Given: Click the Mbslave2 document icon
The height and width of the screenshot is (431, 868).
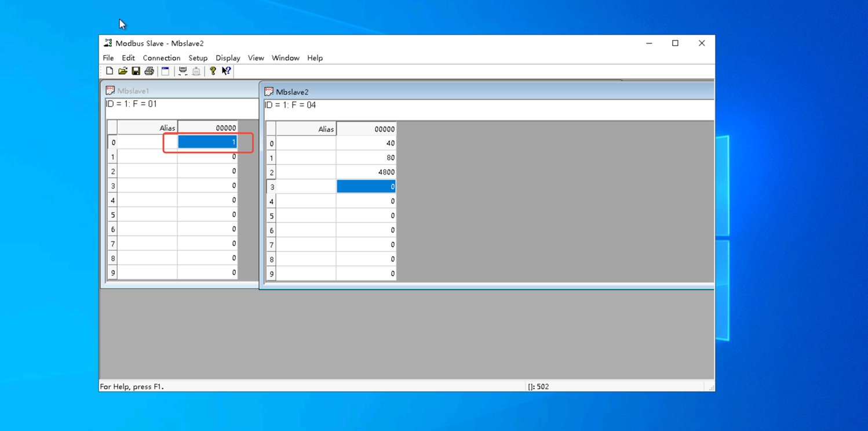Looking at the screenshot, I should pyautogui.click(x=269, y=92).
